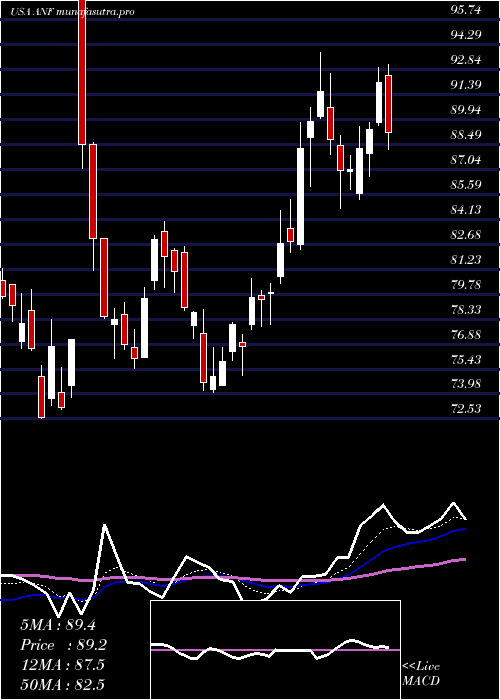Click the '5MA : 89.4' readout
The image size is (500, 700).
point(58,625)
